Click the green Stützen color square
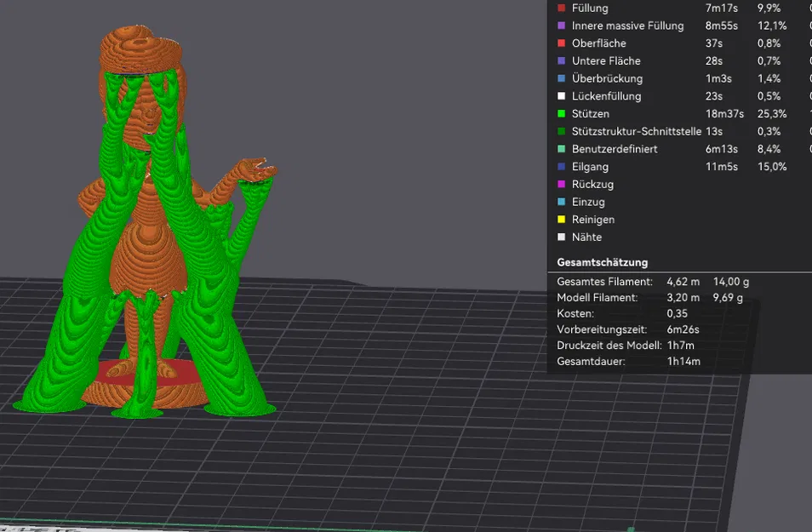 [561, 113]
